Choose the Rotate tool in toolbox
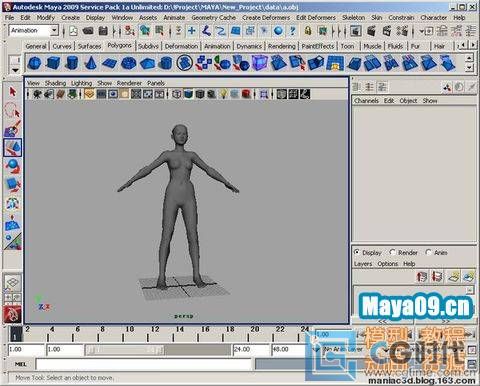Image resolution: width=480 pixels, height=386 pixels. pyautogui.click(x=13, y=166)
